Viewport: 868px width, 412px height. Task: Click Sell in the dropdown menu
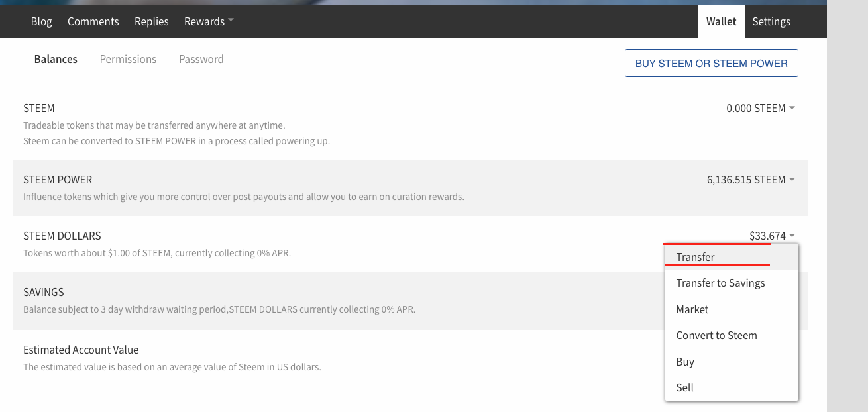685,387
